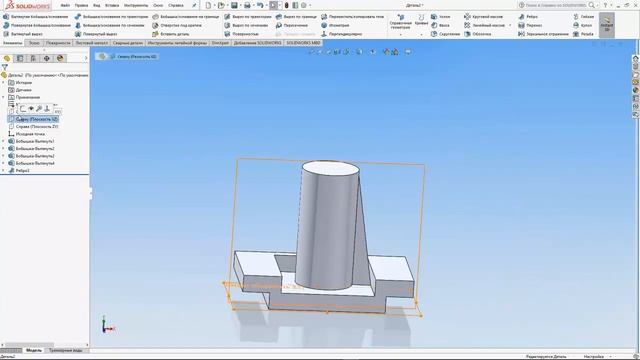Image resolution: width=640 pixels, height=360 pixels.
Task: Click the Save icon in top toolbar
Action: tap(234, 5)
